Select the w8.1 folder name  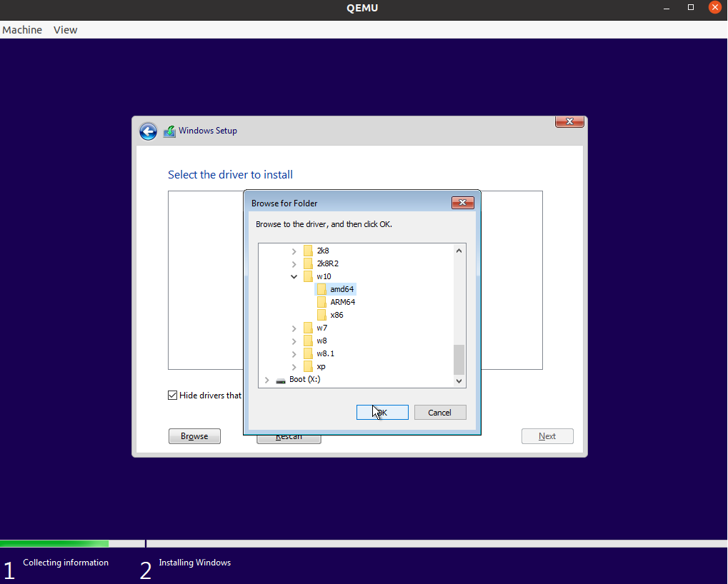[x=326, y=354]
